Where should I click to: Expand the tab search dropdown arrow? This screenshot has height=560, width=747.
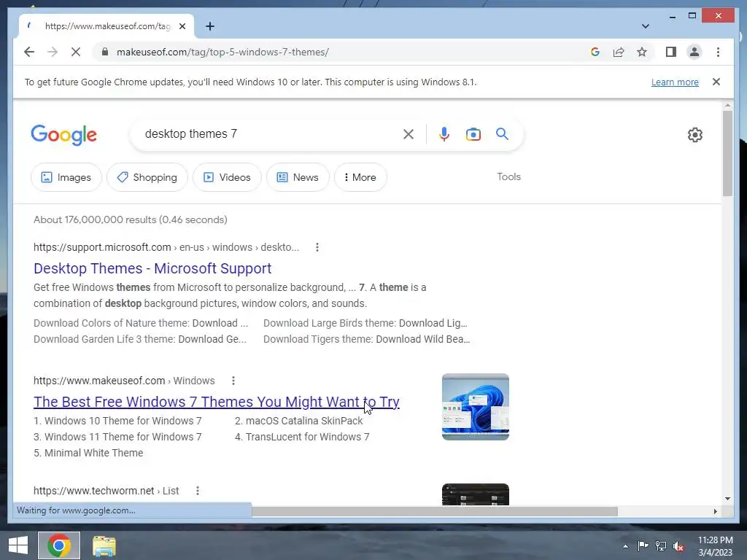(645, 26)
